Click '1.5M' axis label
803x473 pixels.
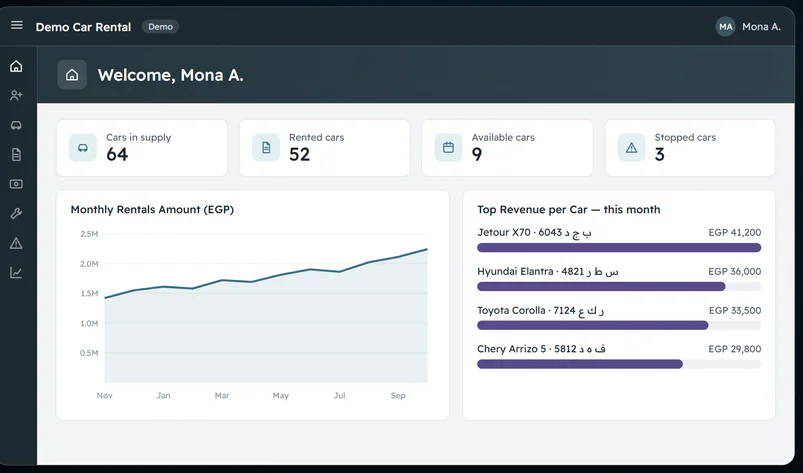pos(89,293)
